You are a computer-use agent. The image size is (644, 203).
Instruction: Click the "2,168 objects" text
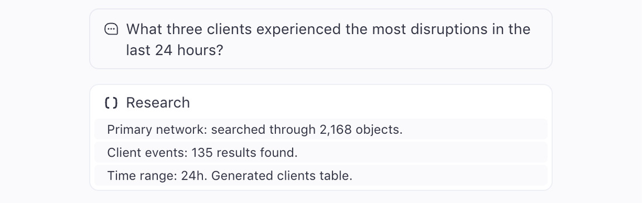coord(361,129)
